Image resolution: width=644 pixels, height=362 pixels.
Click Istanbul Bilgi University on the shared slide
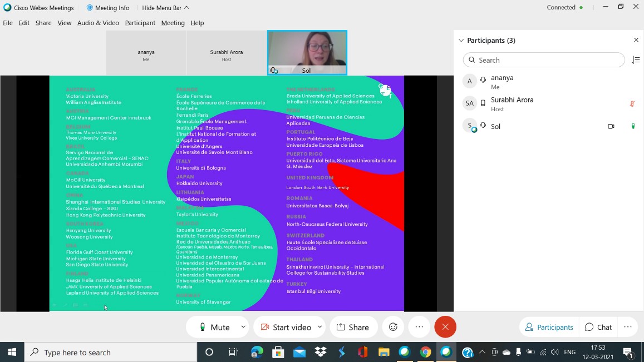pos(313,291)
